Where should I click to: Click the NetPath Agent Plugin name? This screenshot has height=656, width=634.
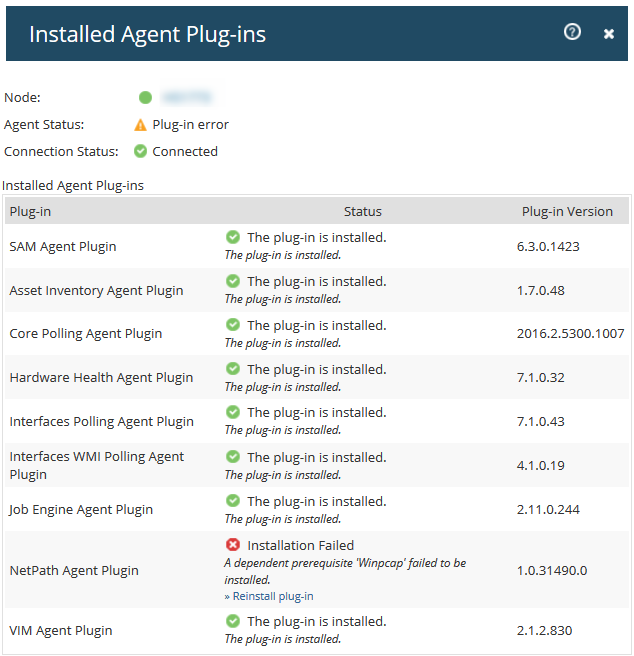pyautogui.click(x=74, y=571)
